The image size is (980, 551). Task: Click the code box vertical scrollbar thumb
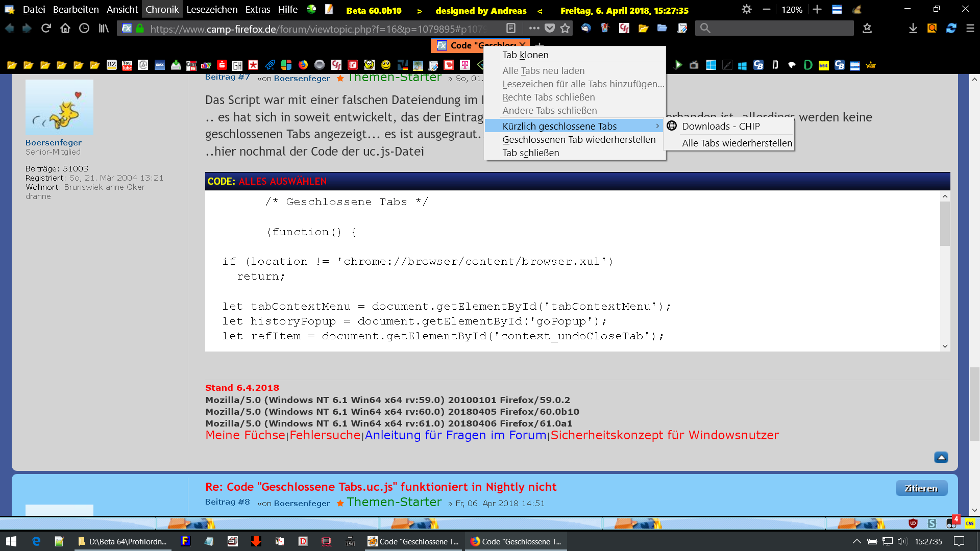[945, 223]
